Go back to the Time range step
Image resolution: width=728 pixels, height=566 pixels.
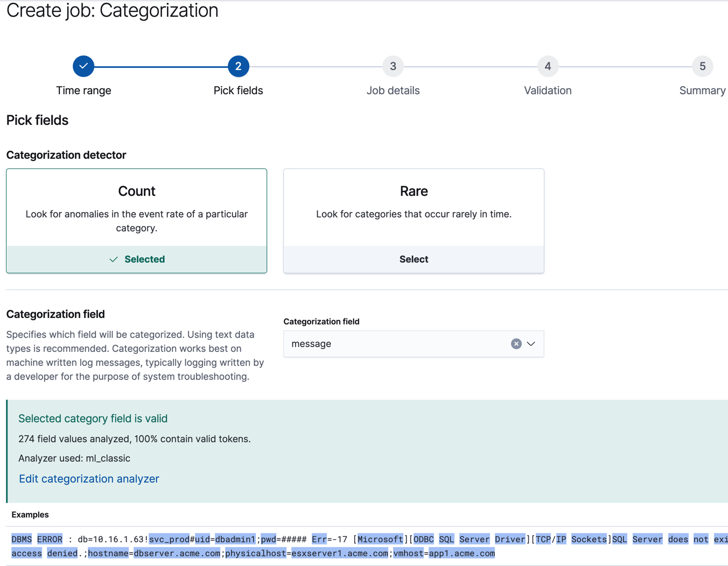coord(83,75)
